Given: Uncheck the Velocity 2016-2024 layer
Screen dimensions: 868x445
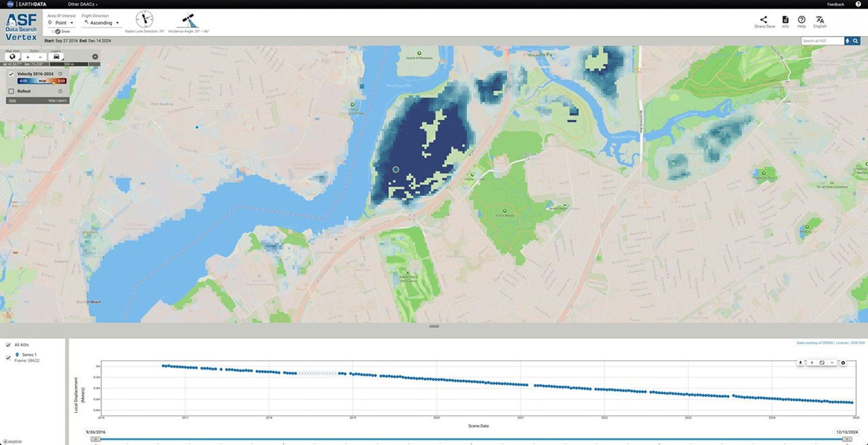Looking at the screenshot, I should 12,73.
